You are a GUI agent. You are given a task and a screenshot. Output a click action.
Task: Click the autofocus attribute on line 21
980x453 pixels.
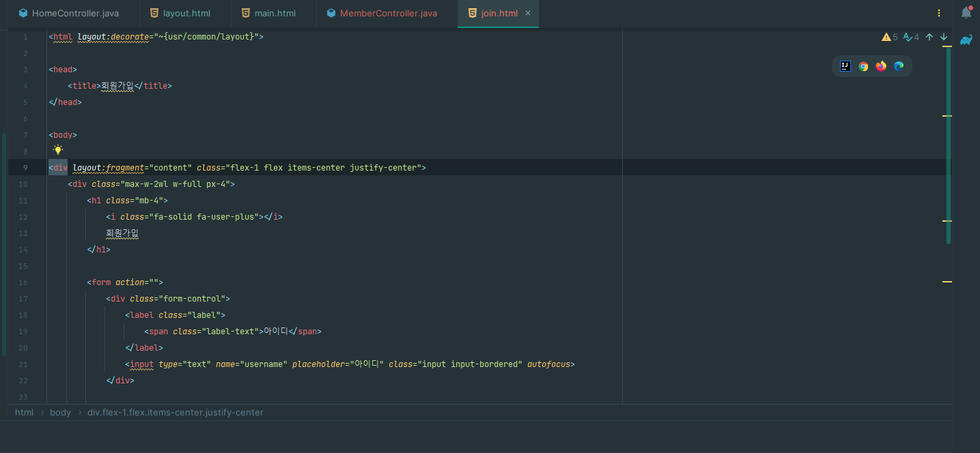[548, 364]
